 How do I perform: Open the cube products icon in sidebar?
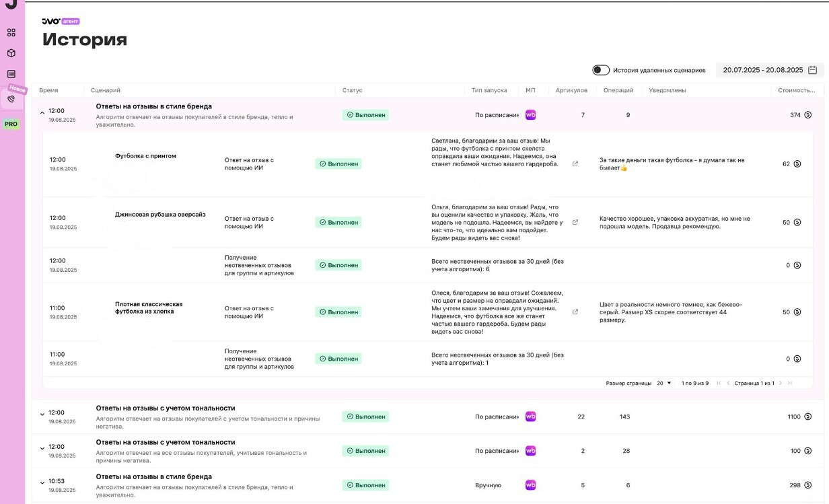(11, 53)
